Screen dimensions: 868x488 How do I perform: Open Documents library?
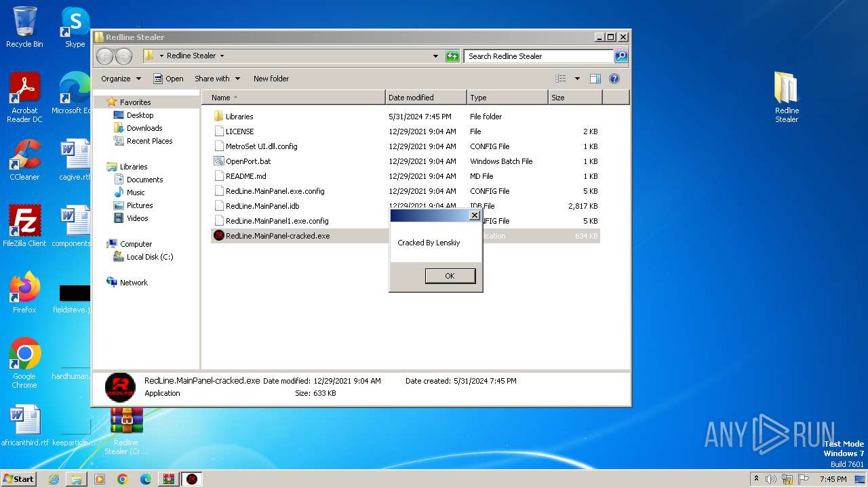[x=144, y=180]
